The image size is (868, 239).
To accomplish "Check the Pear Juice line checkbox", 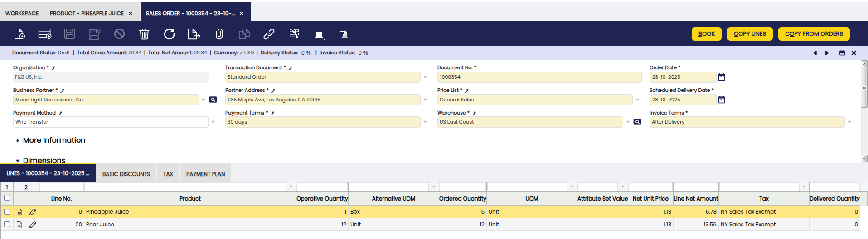I will (7, 224).
